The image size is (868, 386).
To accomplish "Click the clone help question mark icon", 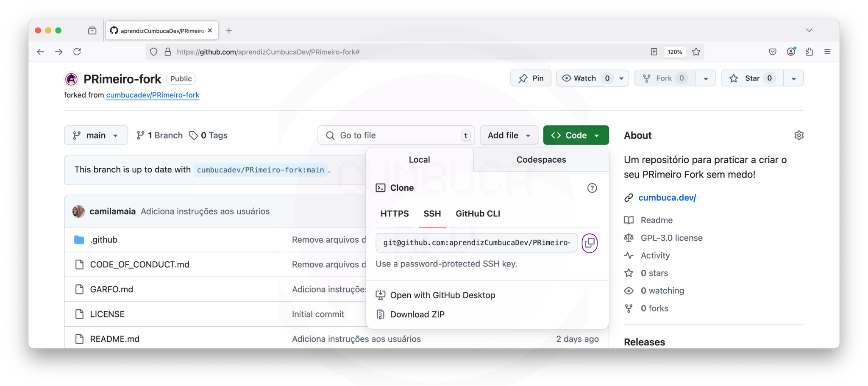I will pyautogui.click(x=592, y=188).
